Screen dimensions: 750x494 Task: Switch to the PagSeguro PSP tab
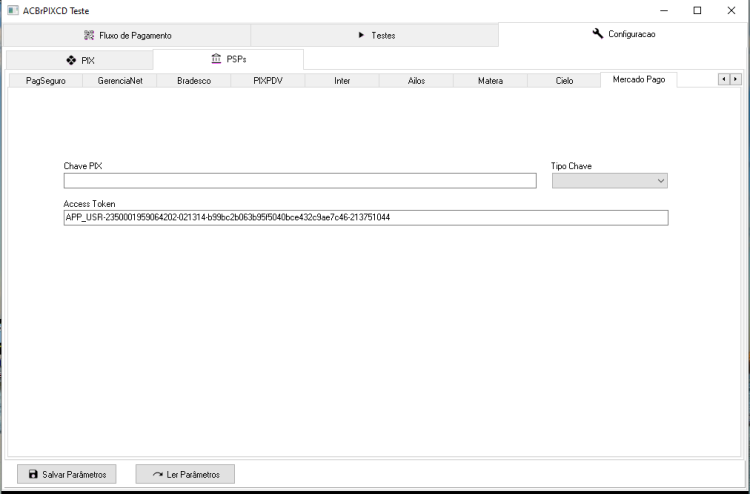[x=46, y=81]
